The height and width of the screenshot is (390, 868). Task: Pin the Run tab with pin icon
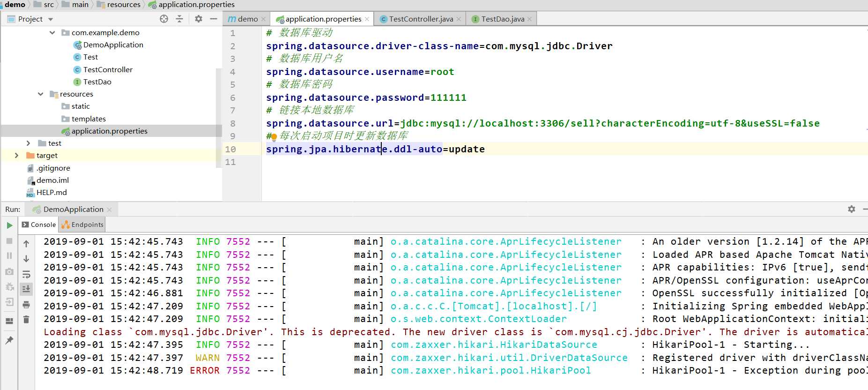click(9, 340)
